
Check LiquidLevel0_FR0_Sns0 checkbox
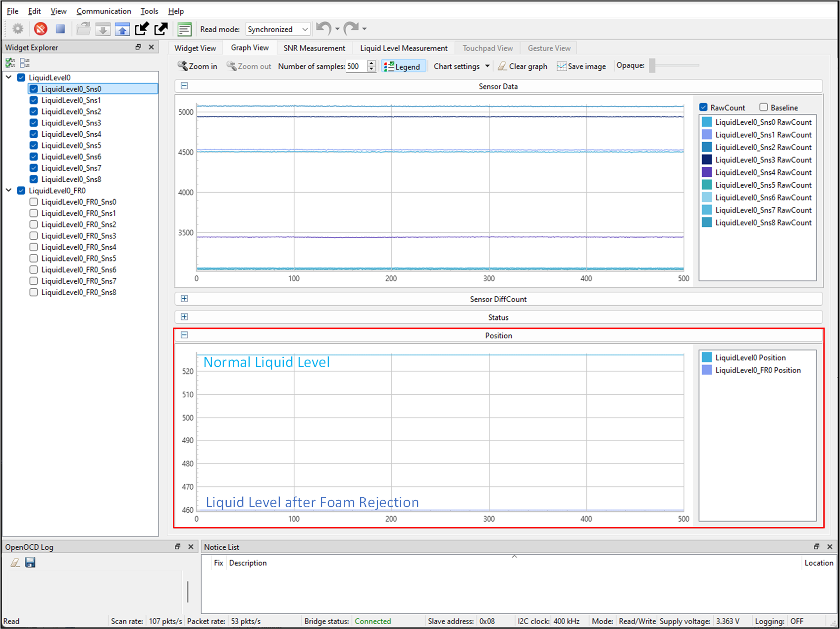pyautogui.click(x=34, y=202)
